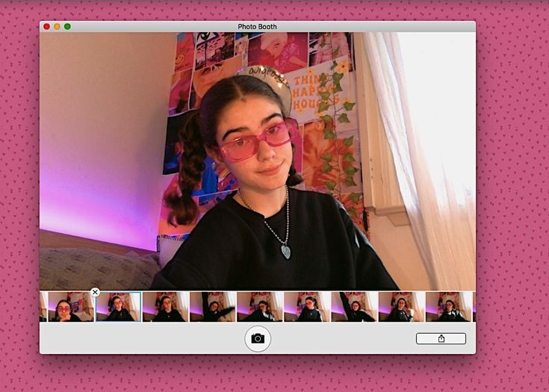Select the blue-outlined selected thumbnail

click(118, 307)
